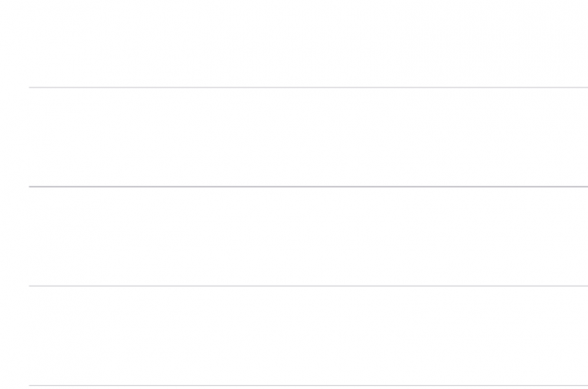The image size is (588, 389).
Task: Click left end of the second divider
Action: 31,186
